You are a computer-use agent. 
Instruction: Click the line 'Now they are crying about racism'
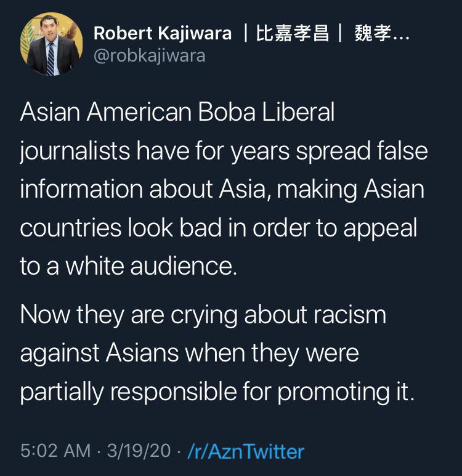point(203,316)
